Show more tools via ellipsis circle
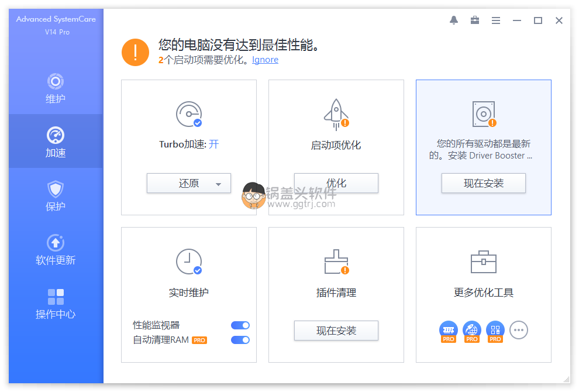Image resolution: width=579 pixels, height=392 pixels. (519, 330)
